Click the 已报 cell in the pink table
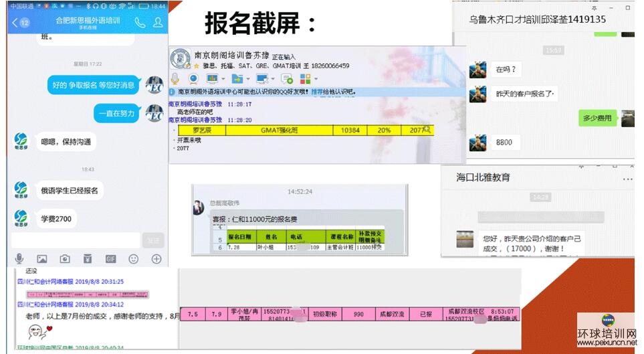Screen dimensions: 644x354 point(426,314)
